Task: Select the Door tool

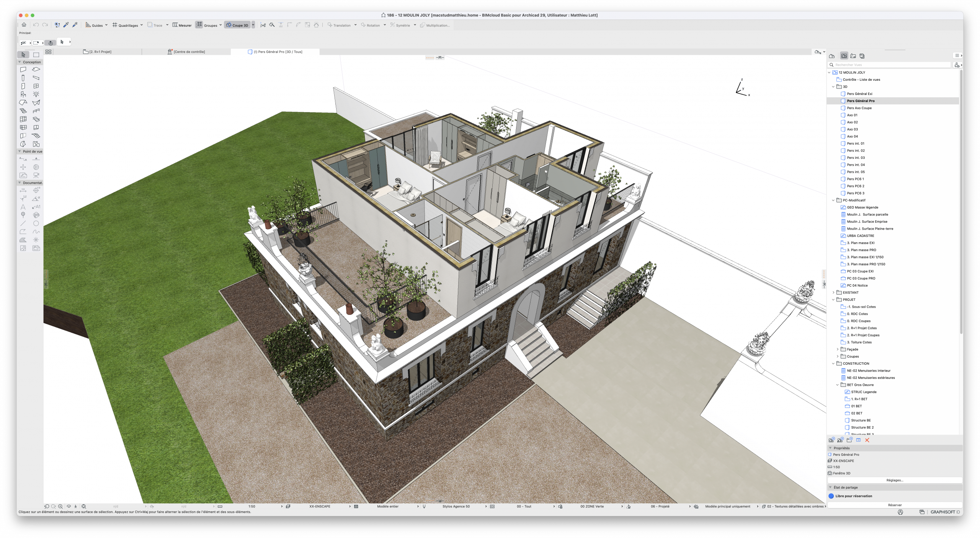Action: coord(23,86)
